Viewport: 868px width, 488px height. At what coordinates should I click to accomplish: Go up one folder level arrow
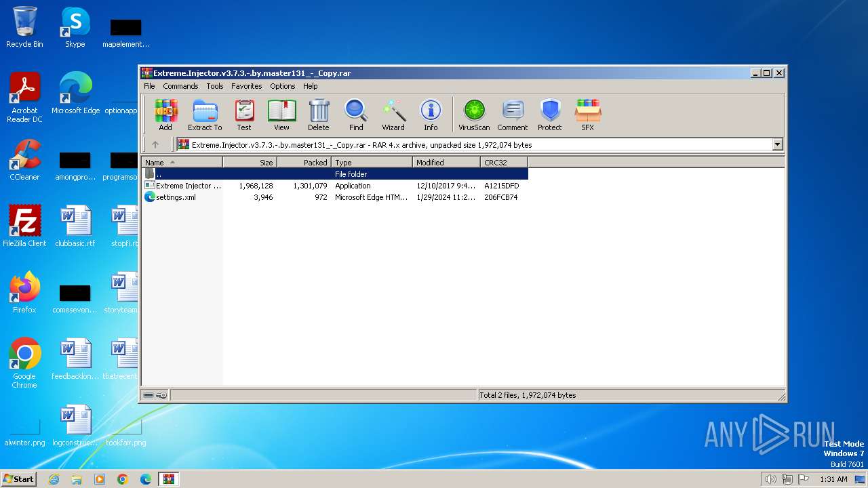point(155,144)
